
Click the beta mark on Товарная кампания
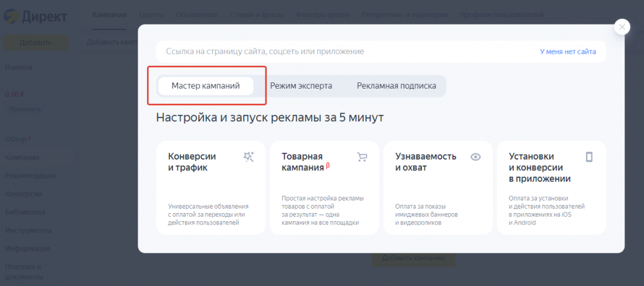(x=328, y=166)
